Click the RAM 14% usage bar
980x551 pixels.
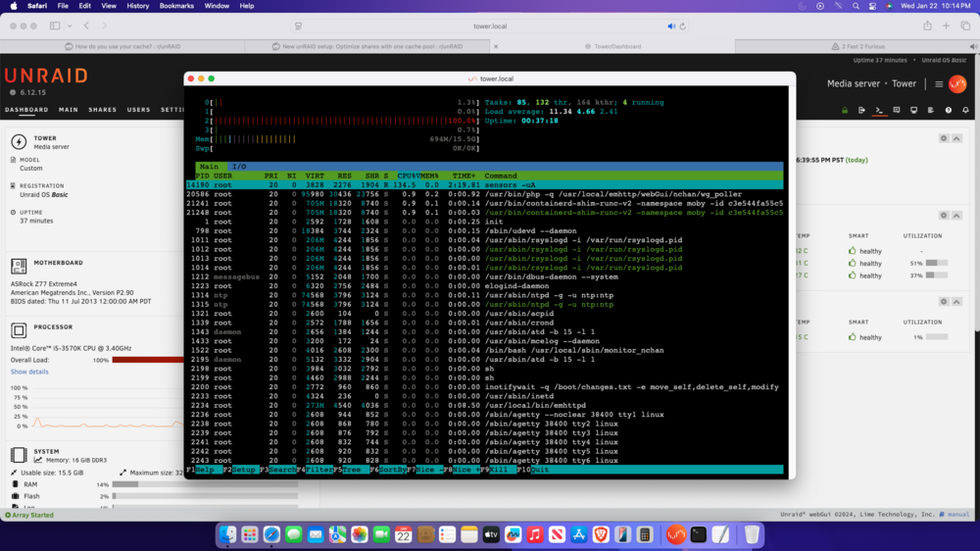pos(205,484)
